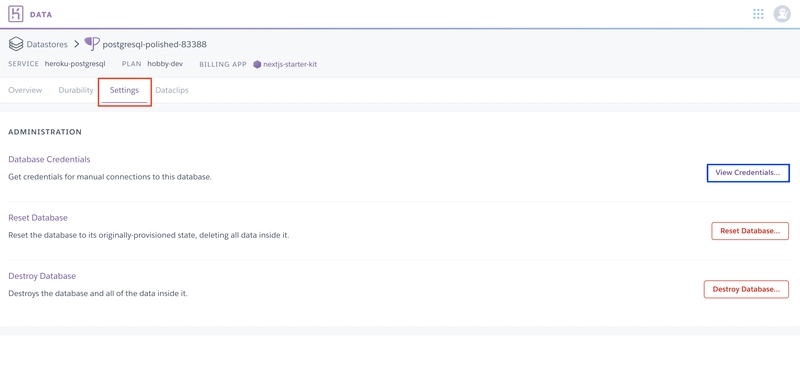This screenshot has width=800, height=366.
Task: Open nextjs-starter-kit billing app link
Action: click(290, 64)
